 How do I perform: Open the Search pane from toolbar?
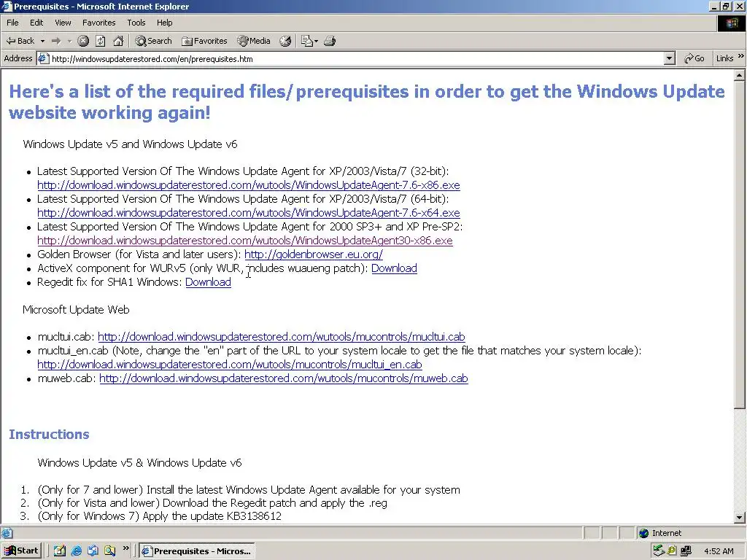tap(153, 41)
